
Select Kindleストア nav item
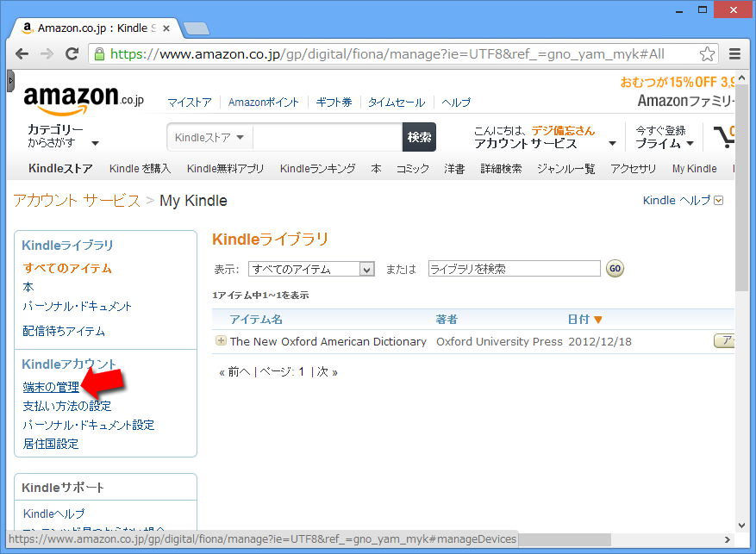coord(60,168)
